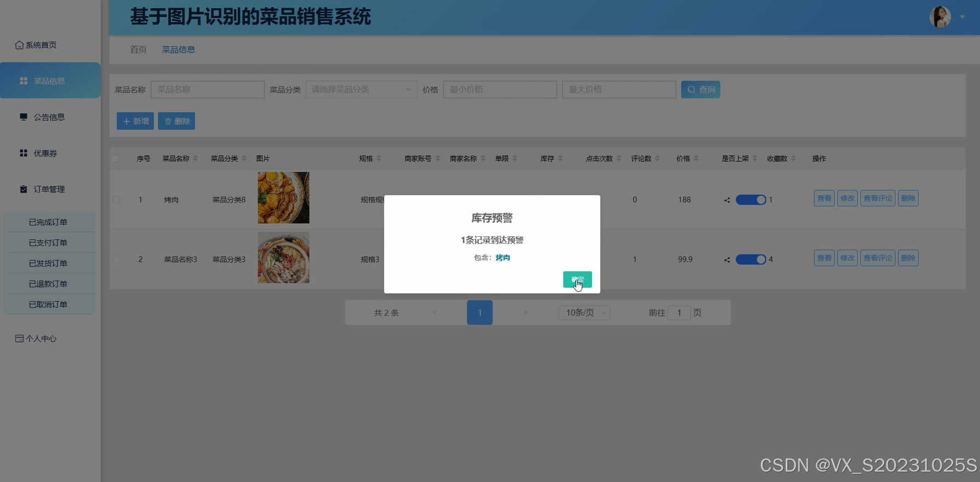Sort by 收藏数 column sort arrows
Viewport: 980px width, 482px height.
coord(793,159)
